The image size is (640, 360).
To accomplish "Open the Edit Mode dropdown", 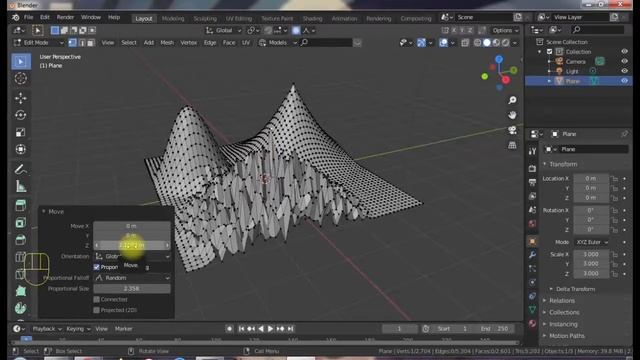I will coord(39,42).
